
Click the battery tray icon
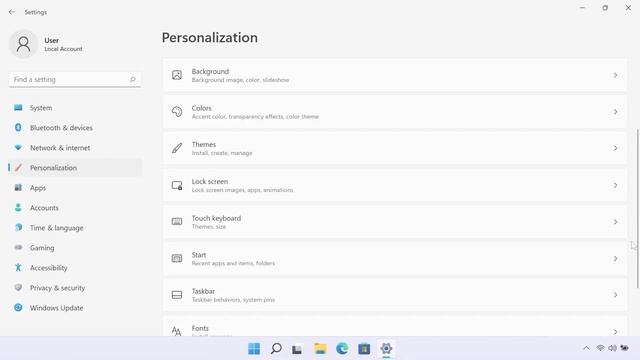(624, 348)
